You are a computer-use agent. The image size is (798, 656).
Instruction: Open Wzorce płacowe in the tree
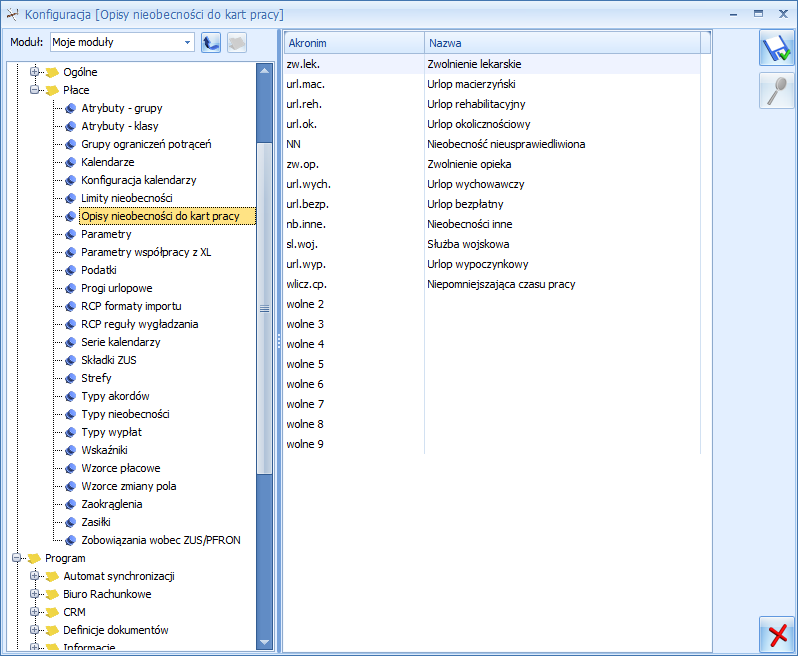pyautogui.click(x=121, y=468)
